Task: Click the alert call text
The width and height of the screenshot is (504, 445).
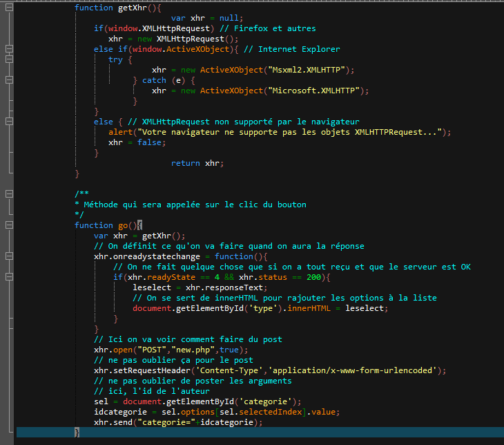Action: (x=122, y=132)
